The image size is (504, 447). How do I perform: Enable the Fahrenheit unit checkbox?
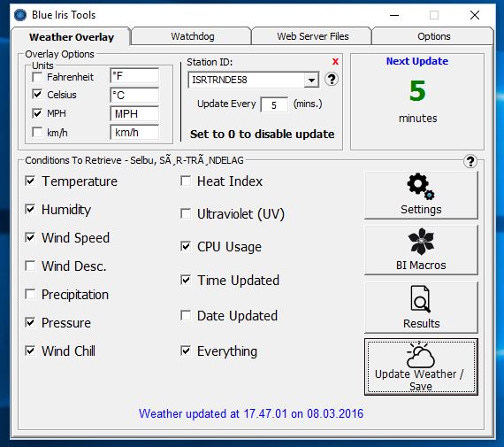coord(37,77)
